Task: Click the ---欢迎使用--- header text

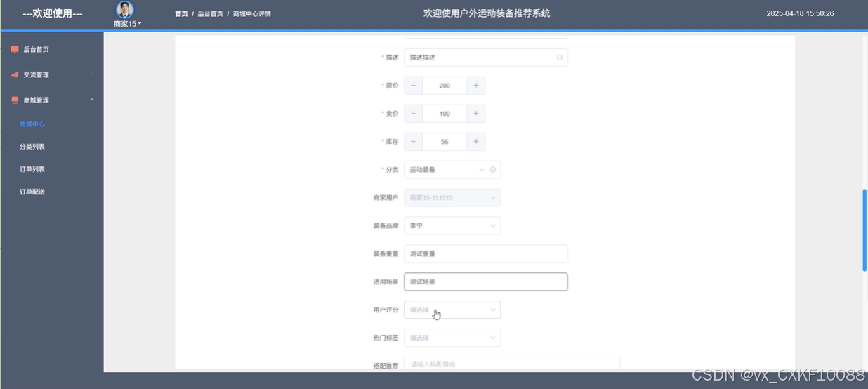Action: (x=53, y=13)
